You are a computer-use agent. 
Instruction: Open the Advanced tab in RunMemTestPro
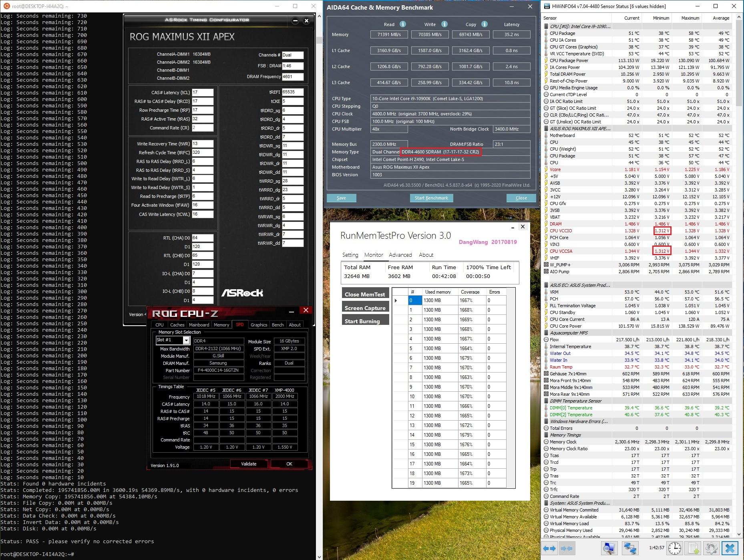point(400,255)
